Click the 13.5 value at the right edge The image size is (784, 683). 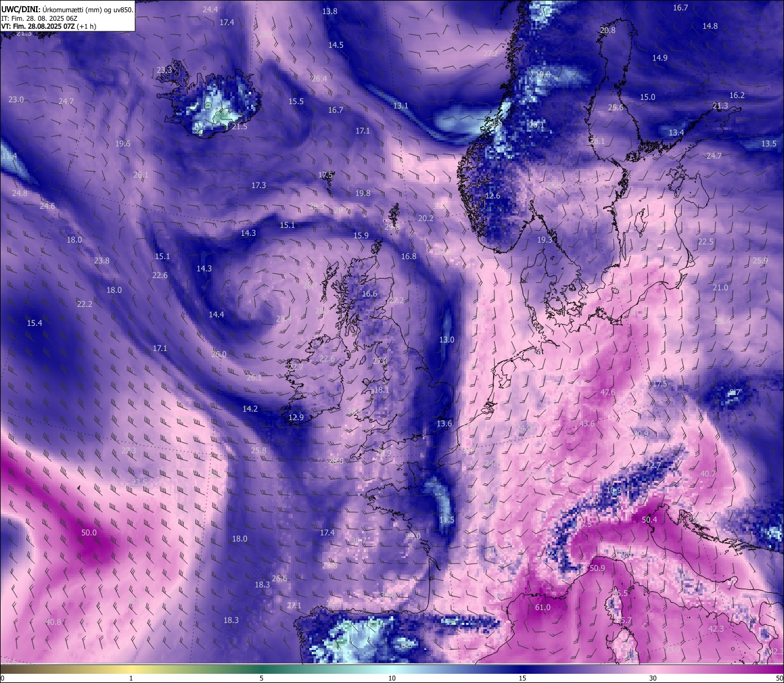(x=769, y=143)
